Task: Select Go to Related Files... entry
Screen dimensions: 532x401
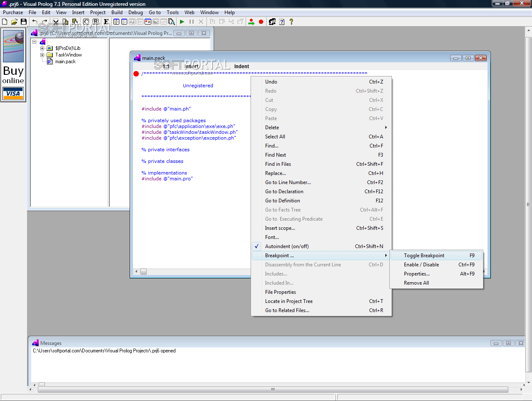Action: [322, 310]
